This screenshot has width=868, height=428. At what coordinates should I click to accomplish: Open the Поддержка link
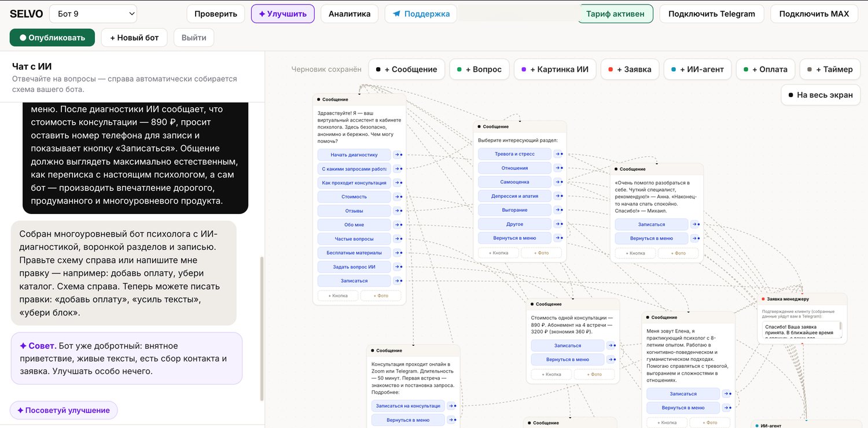pyautogui.click(x=421, y=14)
